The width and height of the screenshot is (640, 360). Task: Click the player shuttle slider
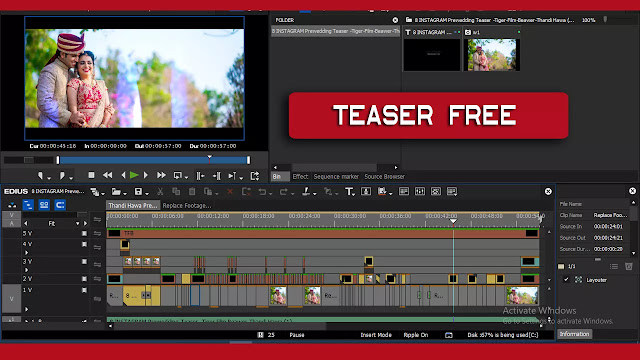coord(29,160)
